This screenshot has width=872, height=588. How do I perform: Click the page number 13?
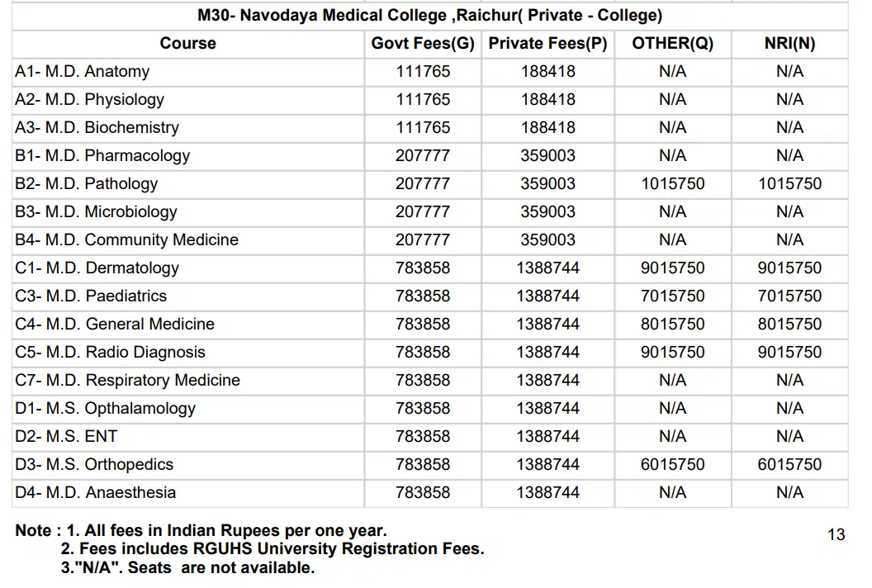pos(836,535)
